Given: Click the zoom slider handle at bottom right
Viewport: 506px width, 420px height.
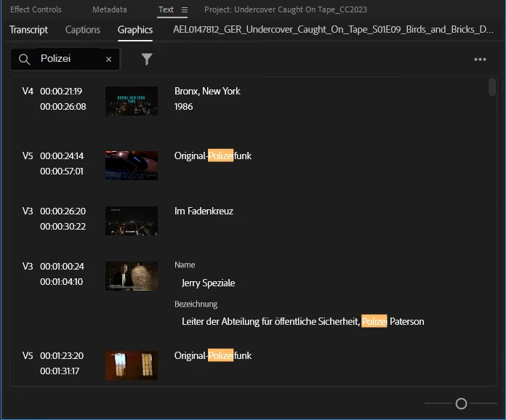Looking at the screenshot, I should click(x=461, y=403).
